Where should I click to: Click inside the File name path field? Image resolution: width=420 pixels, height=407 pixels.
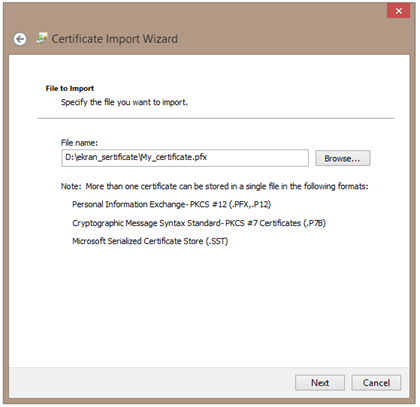[x=185, y=158]
